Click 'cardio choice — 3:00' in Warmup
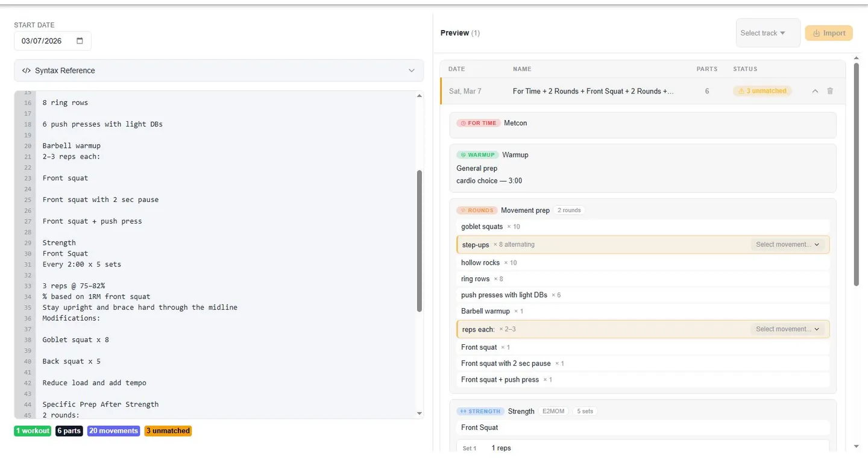The width and height of the screenshot is (868, 460). click(x=489, y=181)
